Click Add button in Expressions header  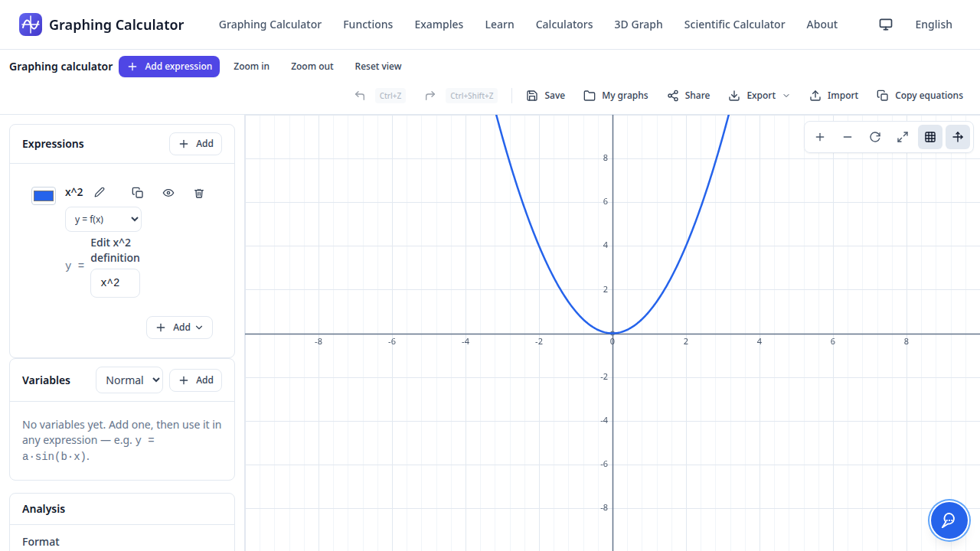coord(196,144)
